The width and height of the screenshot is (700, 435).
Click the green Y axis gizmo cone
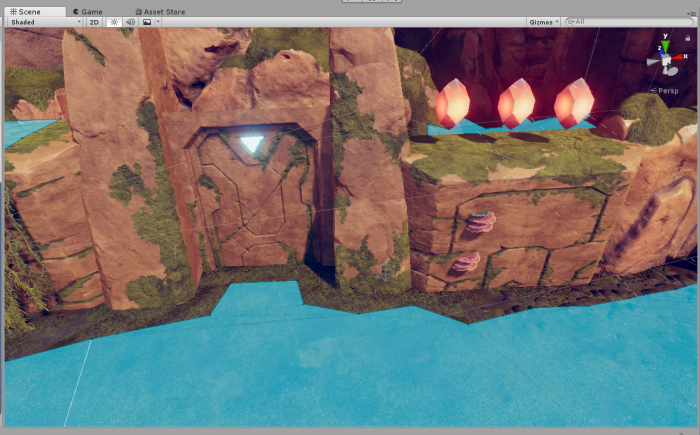(666, 44)
